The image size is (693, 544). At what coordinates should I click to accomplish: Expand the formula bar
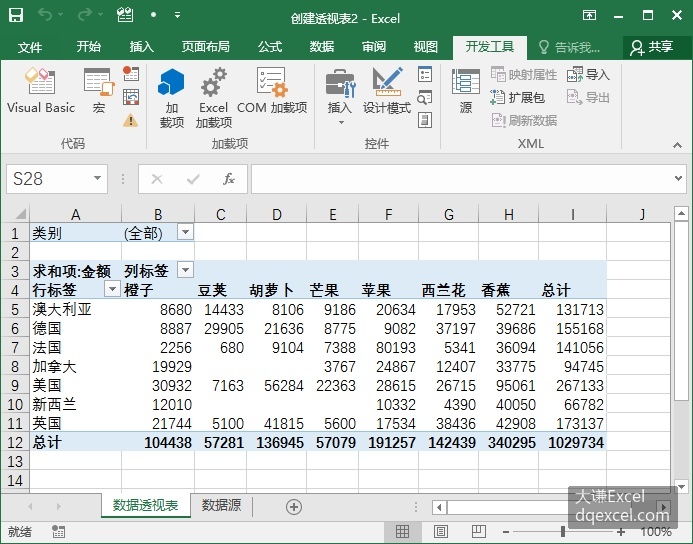[678, 179]
